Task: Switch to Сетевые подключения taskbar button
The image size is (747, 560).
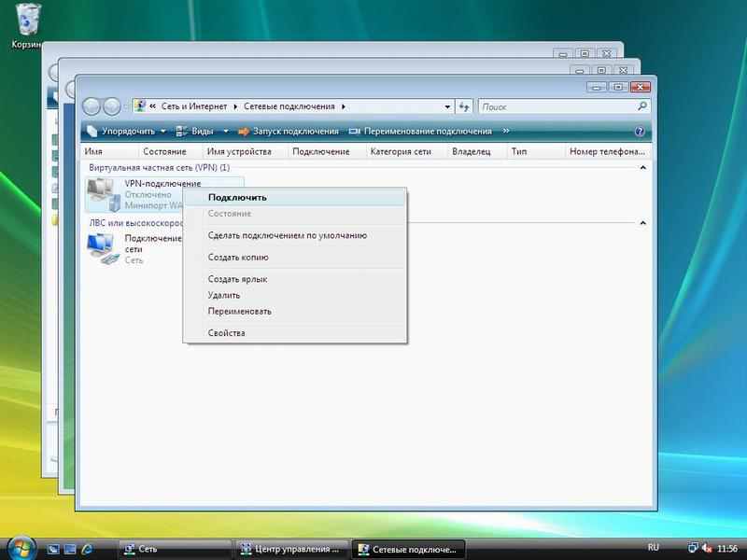Action: point(408,549)
